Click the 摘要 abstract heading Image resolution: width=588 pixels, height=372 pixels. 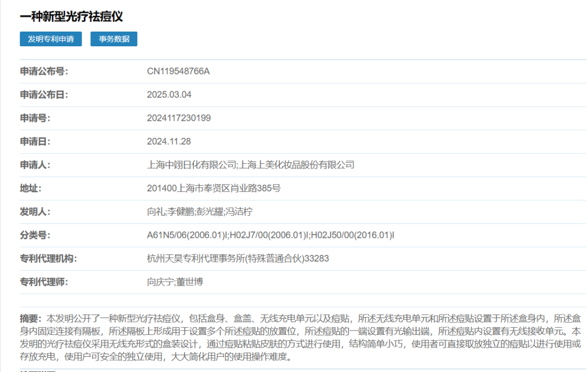[30, 319]
